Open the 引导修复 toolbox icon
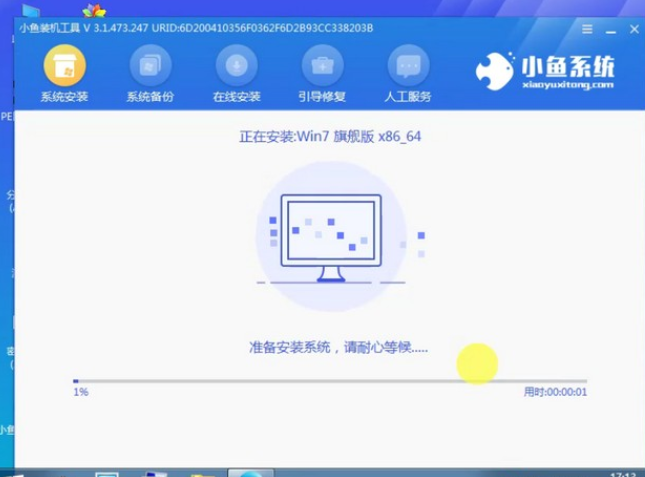 [x=322, y=66]
